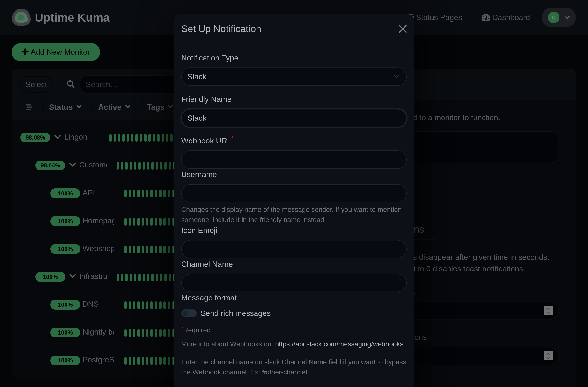Image resolution: width=588 pixels, height=387 pixels.
Task: Click the plus icon on Add New Monitor
Action: [25, 52]
